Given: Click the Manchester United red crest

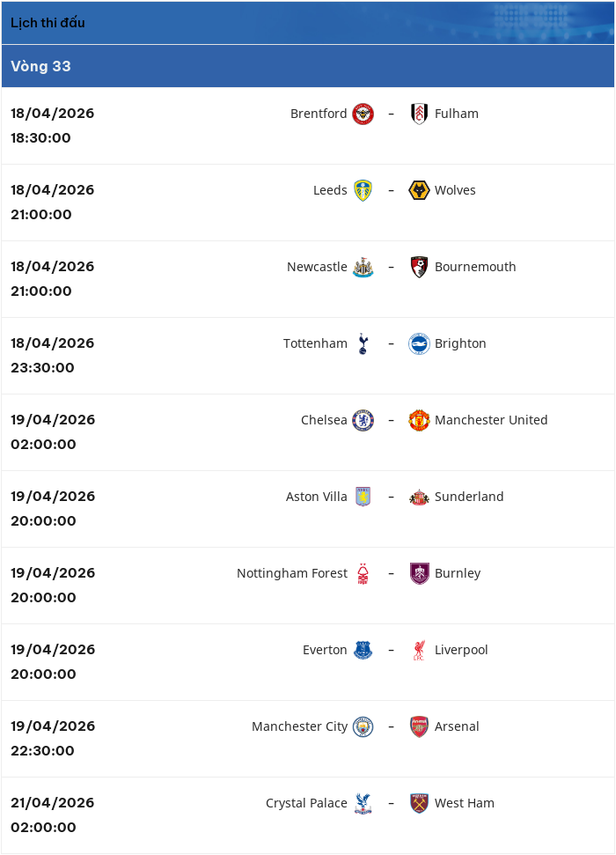Looking at the screenshot, I should (419, 420).
